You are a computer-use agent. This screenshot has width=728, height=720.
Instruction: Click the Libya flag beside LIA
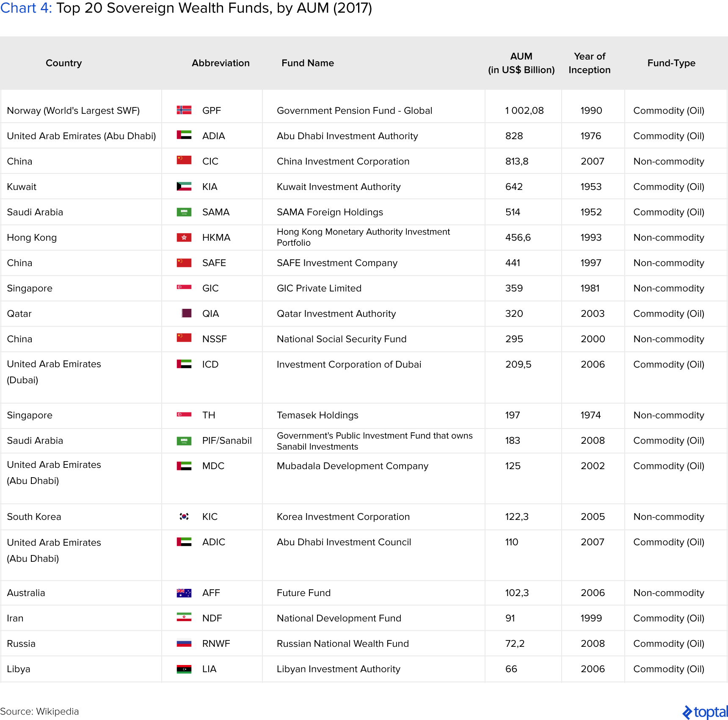point(184,669)
